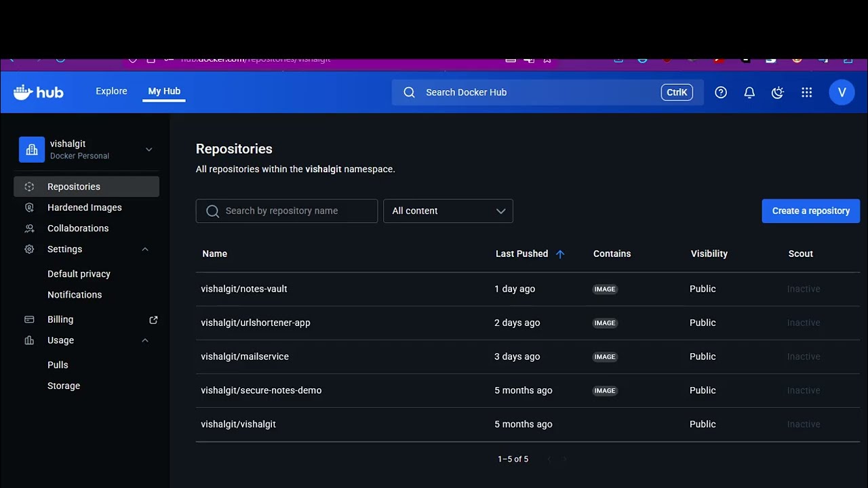Open the Billing sidebar link
Image resolution: width=868 pixels, height=488 pixels.
pos(60,319)
